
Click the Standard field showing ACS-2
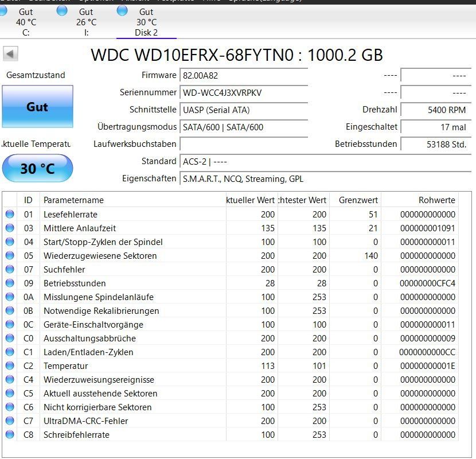[x=325, y=161]
